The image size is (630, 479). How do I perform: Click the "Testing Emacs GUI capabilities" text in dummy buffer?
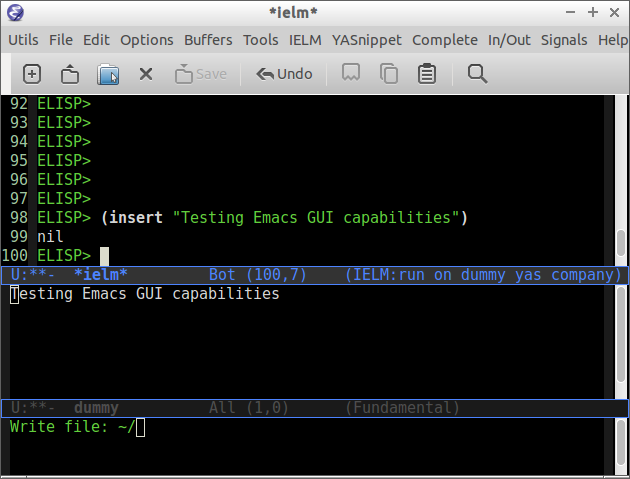click(x=145, y=294)
